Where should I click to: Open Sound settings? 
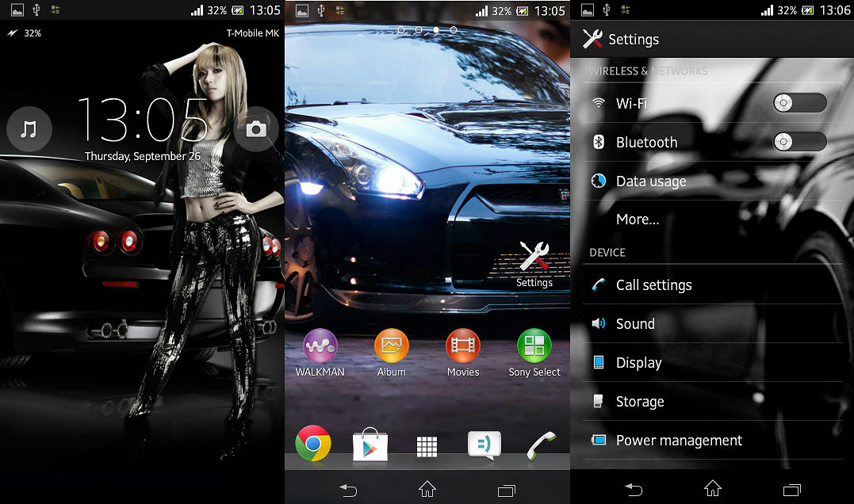click(712, 323)
